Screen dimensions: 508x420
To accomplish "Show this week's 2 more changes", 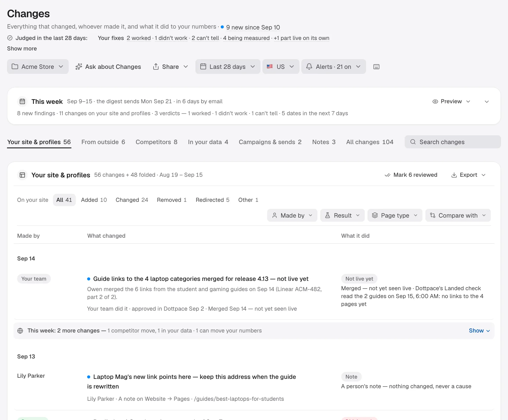I will coord(479,331).
